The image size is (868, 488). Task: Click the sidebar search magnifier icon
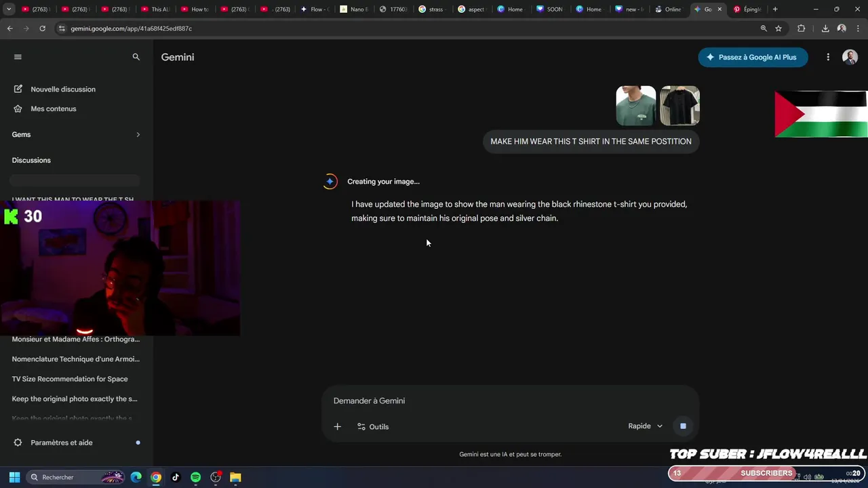point(136,57)
